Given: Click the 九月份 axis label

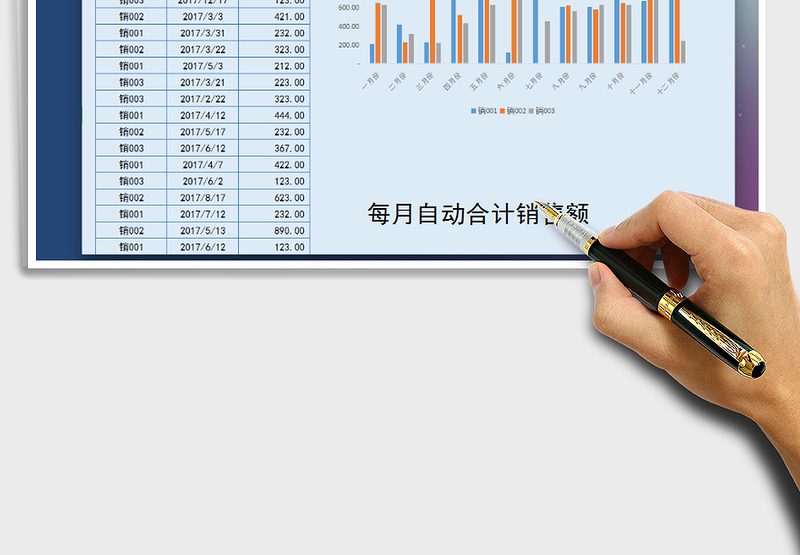Looking at the screenshot, I should point(588,81).
